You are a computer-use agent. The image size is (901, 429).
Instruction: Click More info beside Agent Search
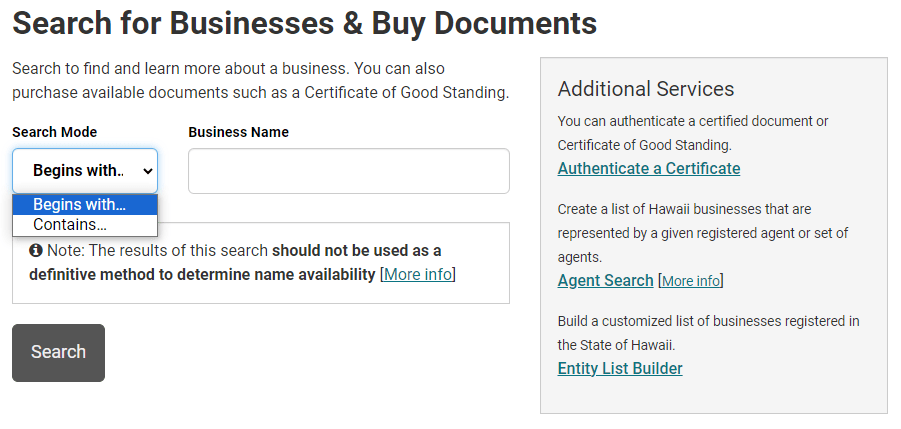(690, 281)
